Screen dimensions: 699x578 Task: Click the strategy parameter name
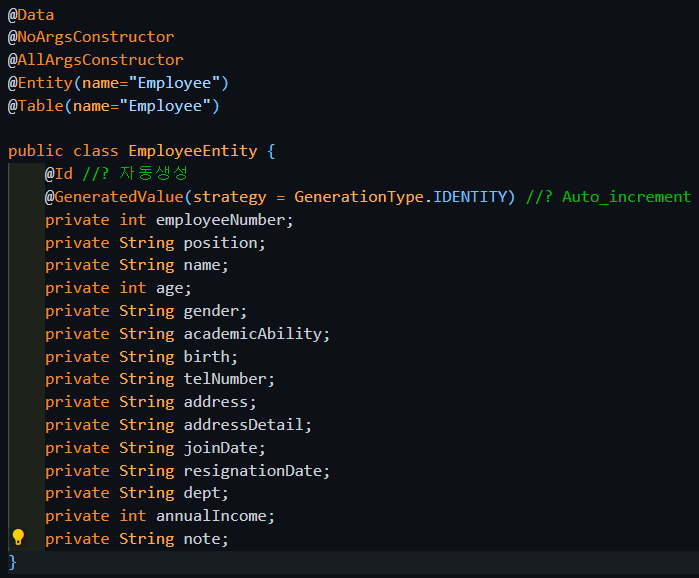pos(230,197)
